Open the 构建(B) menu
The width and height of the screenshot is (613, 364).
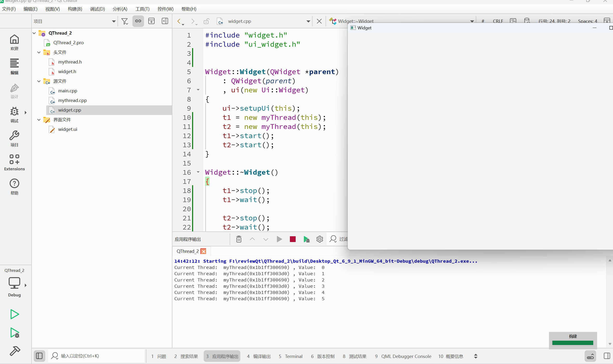[75, 9]
